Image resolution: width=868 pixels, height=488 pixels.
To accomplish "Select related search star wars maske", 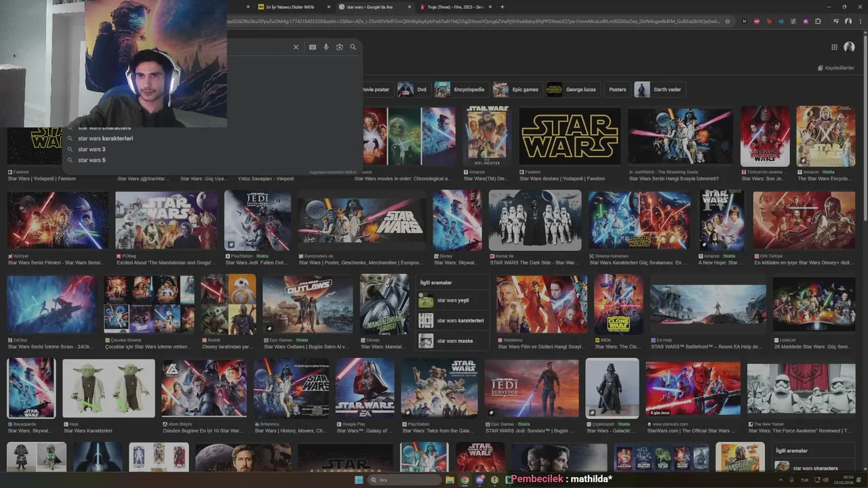I will (x=453, y=341).
